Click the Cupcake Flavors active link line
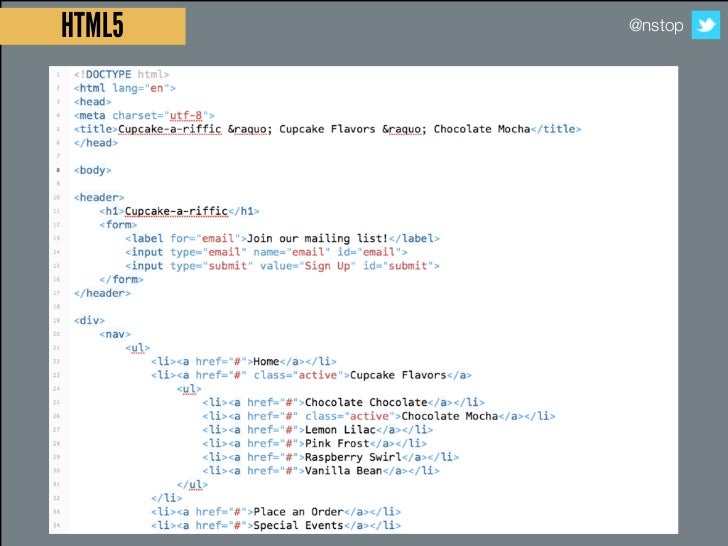Screen dimensions: 728x546 [311, 375]
